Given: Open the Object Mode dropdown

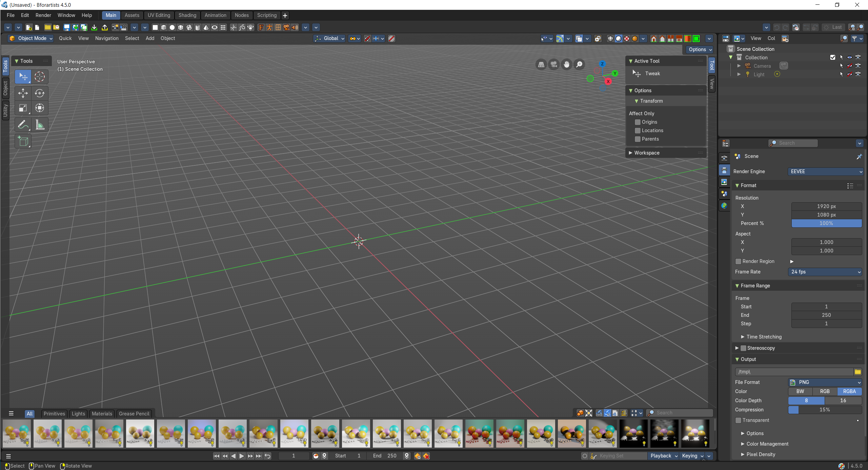Looking at the screenshot, I should coord(31,38).
